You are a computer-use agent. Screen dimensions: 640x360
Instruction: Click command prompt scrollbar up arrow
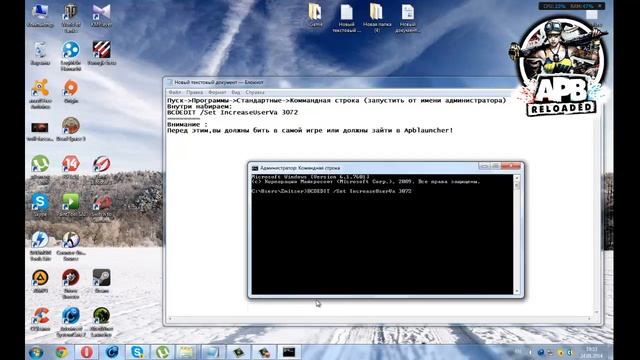click(x=517, y=178)
